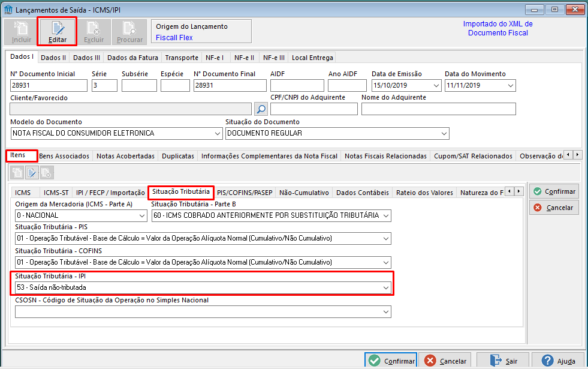Open the Rateio dos Valores sub-tab
Screen dimensions: 588x369
tap(424, 193)
